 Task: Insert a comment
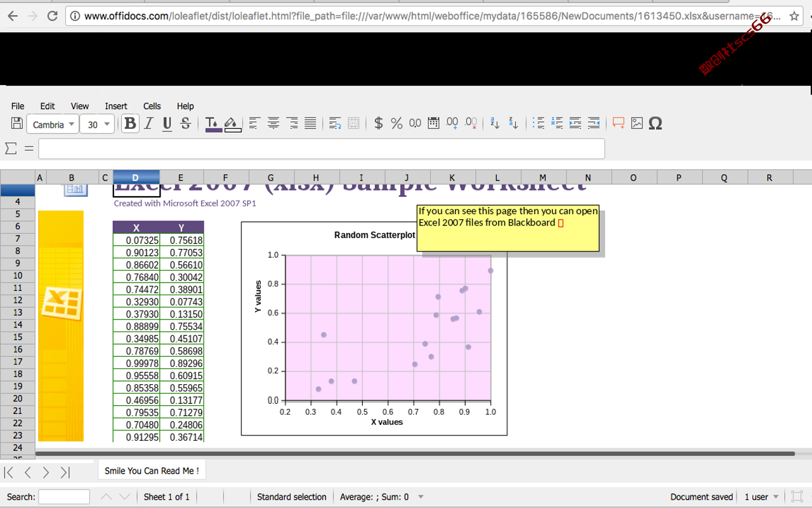click(x=619, y=123)
